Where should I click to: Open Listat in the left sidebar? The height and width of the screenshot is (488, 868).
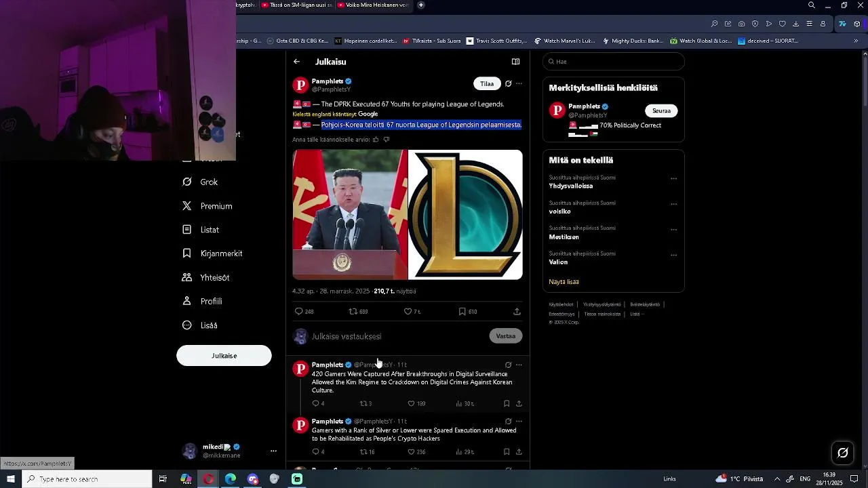click(x=201, y=230)
